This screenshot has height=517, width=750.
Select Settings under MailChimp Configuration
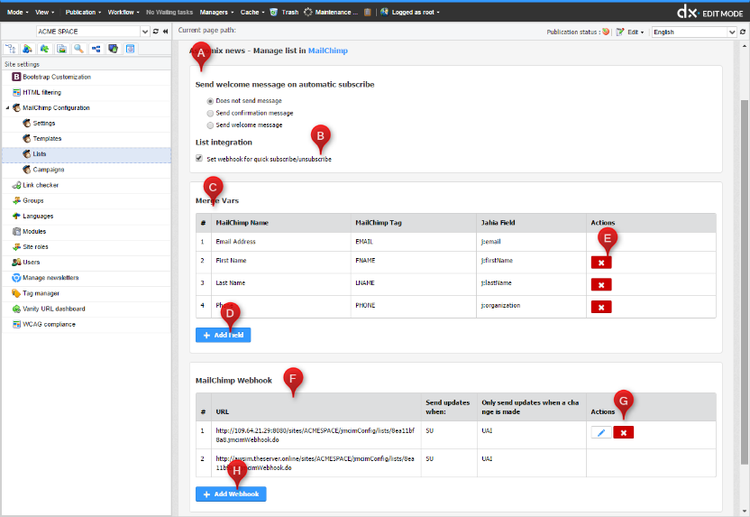(44, 123)
